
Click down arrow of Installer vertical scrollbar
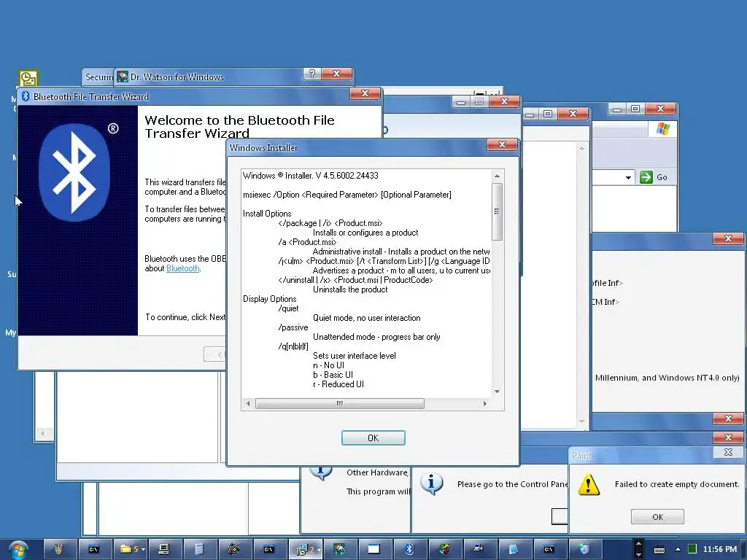(x=497, y=391)
